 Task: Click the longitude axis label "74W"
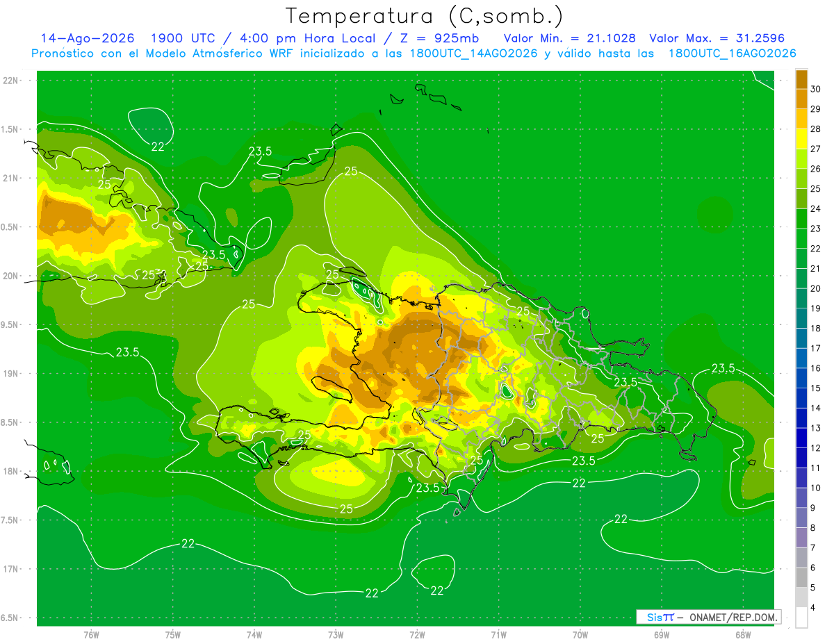point(254,635)
